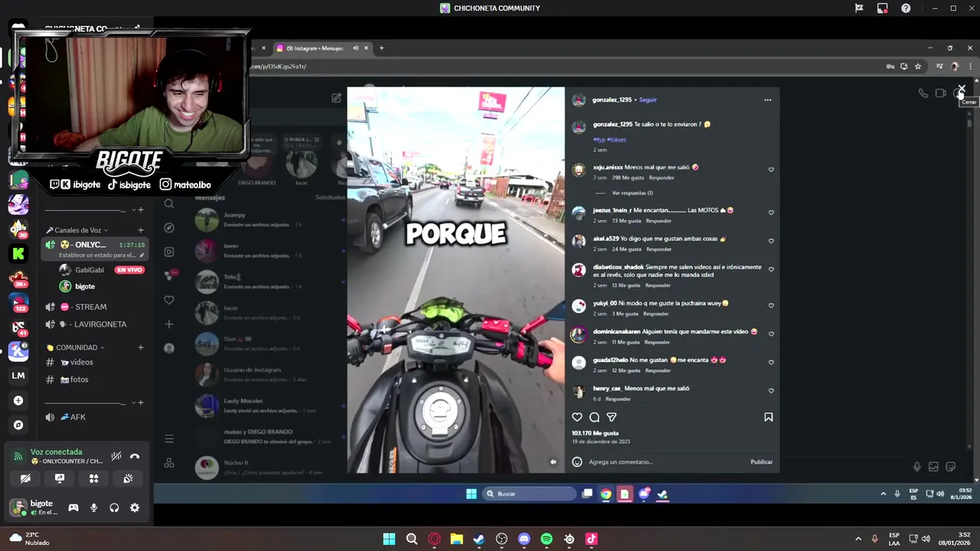Open Discord inbox icon in title bar
This screenshot has width=980, height=551.
882,8
